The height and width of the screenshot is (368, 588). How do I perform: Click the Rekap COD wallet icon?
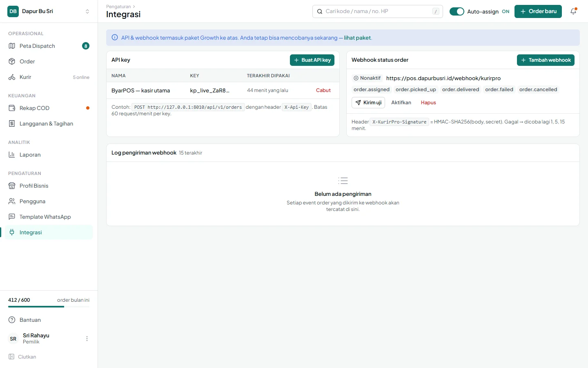tap(12, 108)
